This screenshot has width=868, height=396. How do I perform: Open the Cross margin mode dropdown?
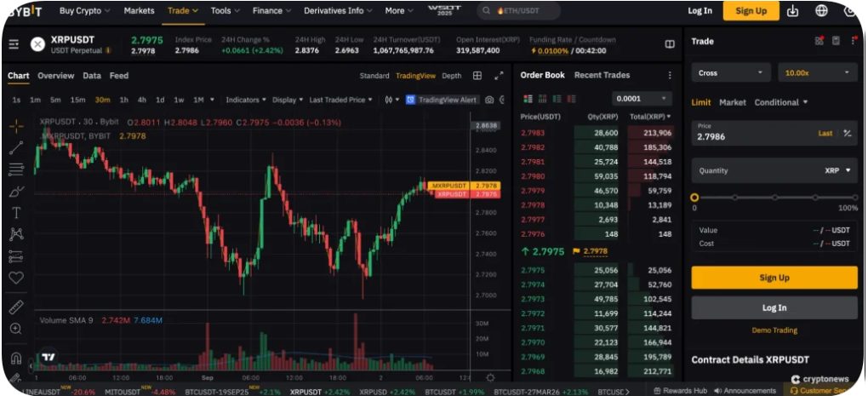pos(731,72)
